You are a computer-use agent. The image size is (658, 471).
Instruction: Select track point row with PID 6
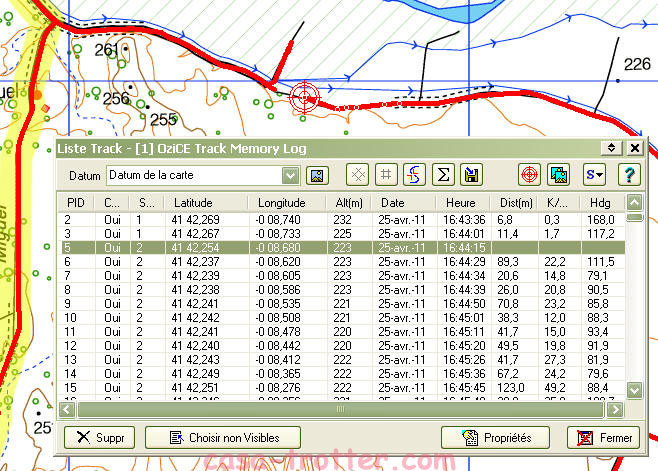click(x=341, y=262)
